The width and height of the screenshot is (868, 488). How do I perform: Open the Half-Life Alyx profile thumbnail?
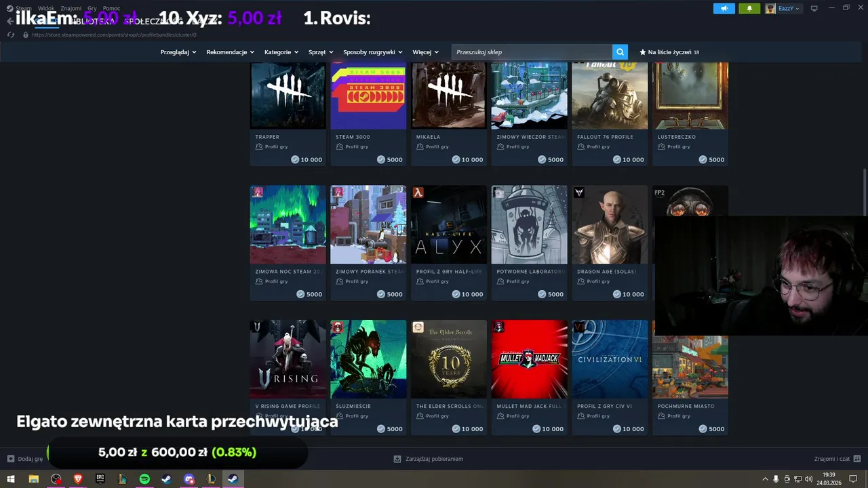pos(448,224)
